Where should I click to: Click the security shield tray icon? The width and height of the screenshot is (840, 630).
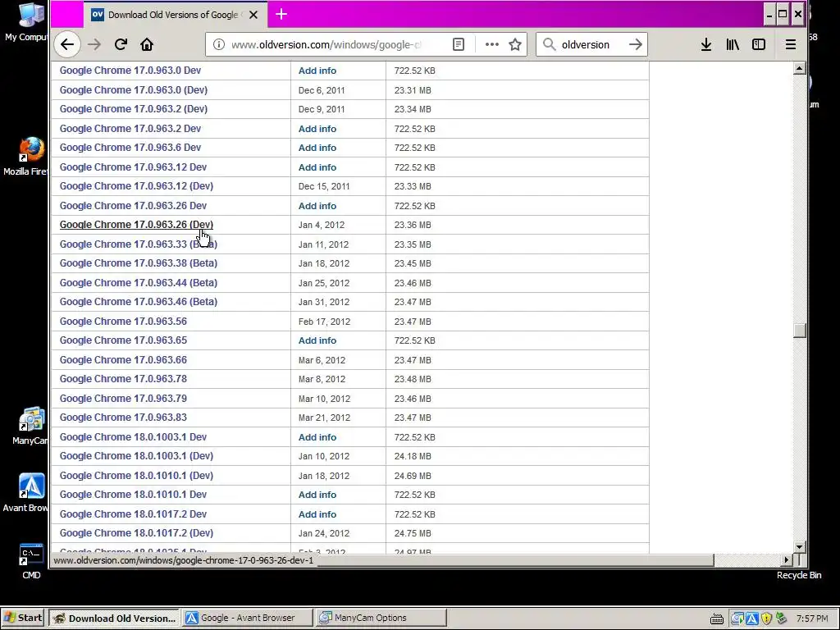(767, 619)
